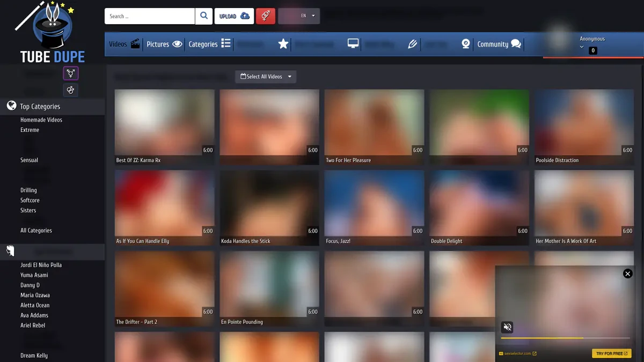
Task: Click the webcam icon in navigation bar
Action: click(x=466, y=44)
